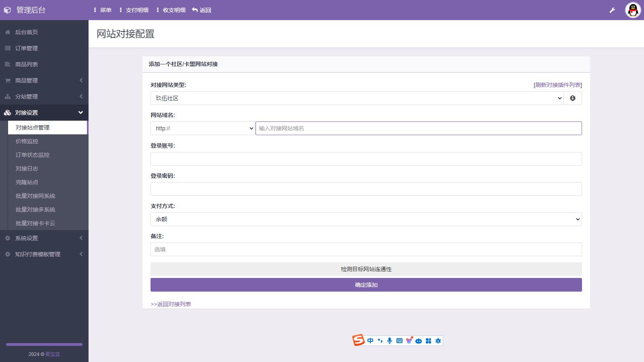The width and height of the screenshot is (644, 362).
Task: Open the soft keyboard icon in the IME toolbar
Action: click(x=399, y=341)
